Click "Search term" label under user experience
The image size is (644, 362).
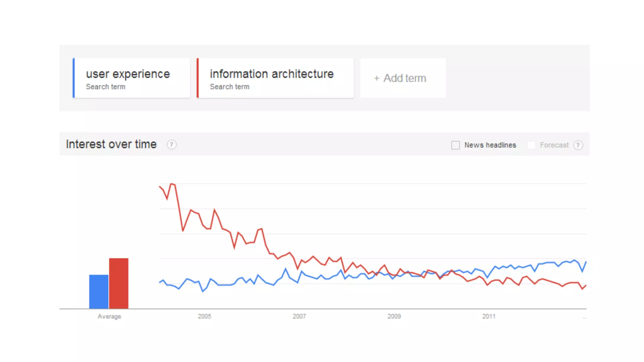coord(106,87)
